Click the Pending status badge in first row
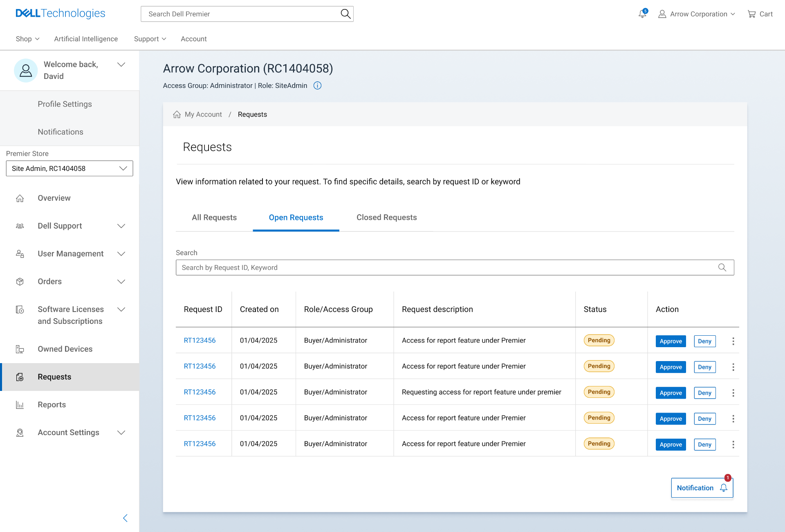Screen dimensions: 785x532 [x=599, y=340]
